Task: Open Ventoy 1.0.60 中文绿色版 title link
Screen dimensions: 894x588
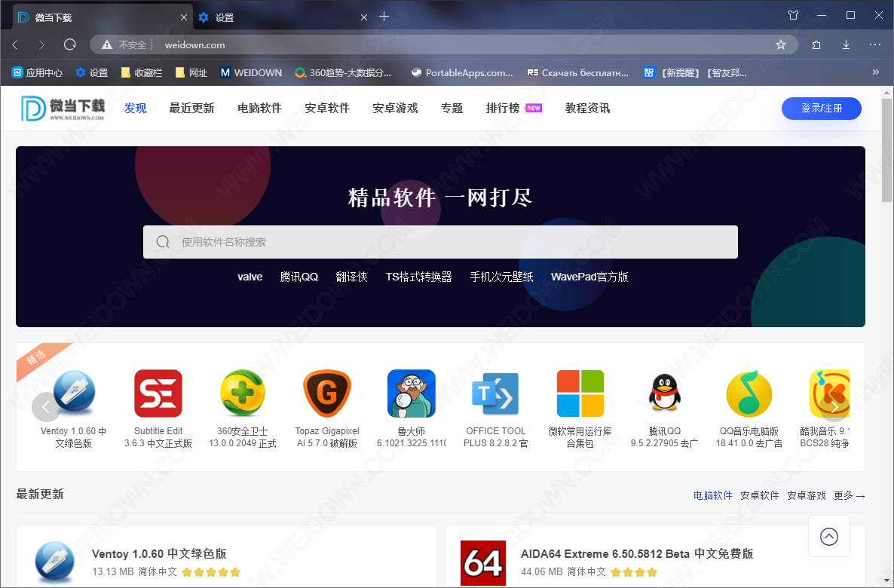Action: [x=159, y=554]
